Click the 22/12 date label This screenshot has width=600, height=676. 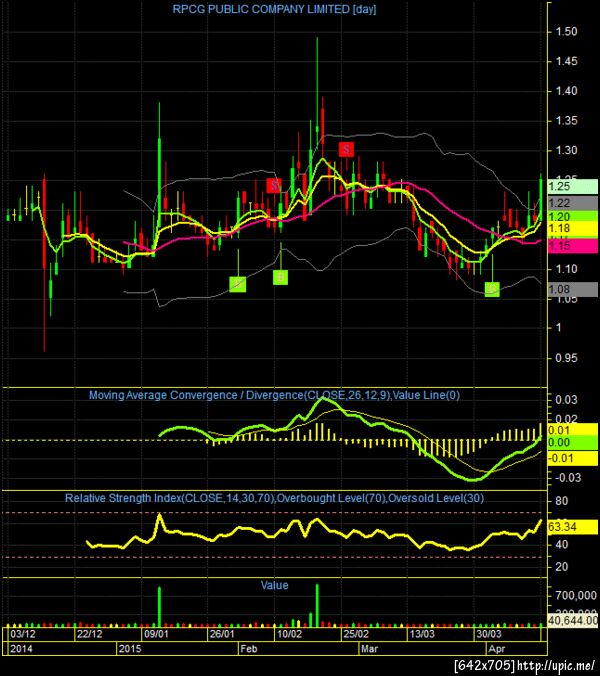90,634
